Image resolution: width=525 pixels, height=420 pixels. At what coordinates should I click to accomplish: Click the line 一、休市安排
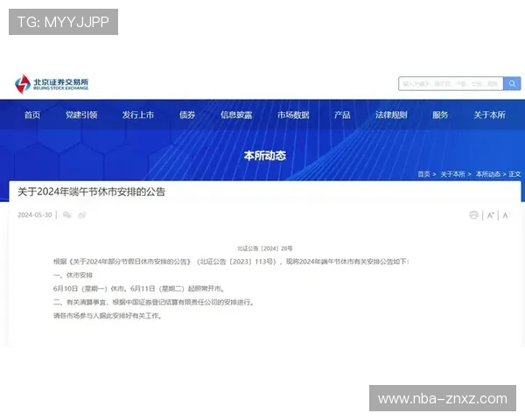coord(73,275)
